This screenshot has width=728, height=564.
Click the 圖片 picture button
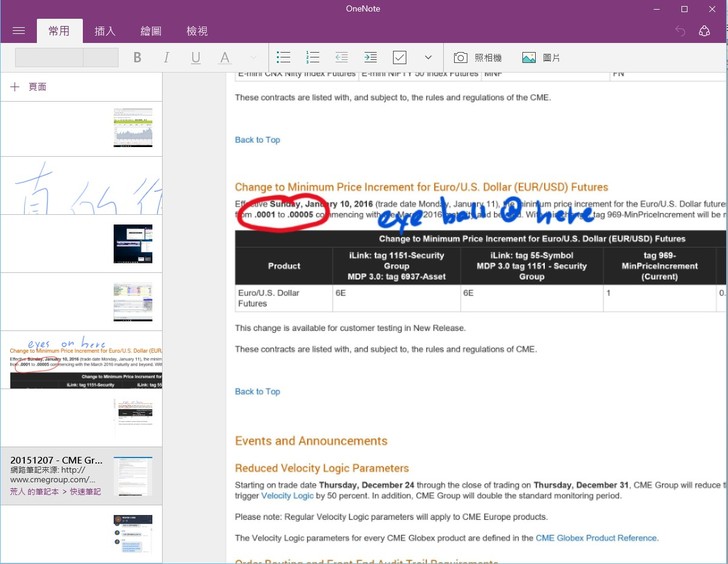pyautogui.click(x=541, y=58)
